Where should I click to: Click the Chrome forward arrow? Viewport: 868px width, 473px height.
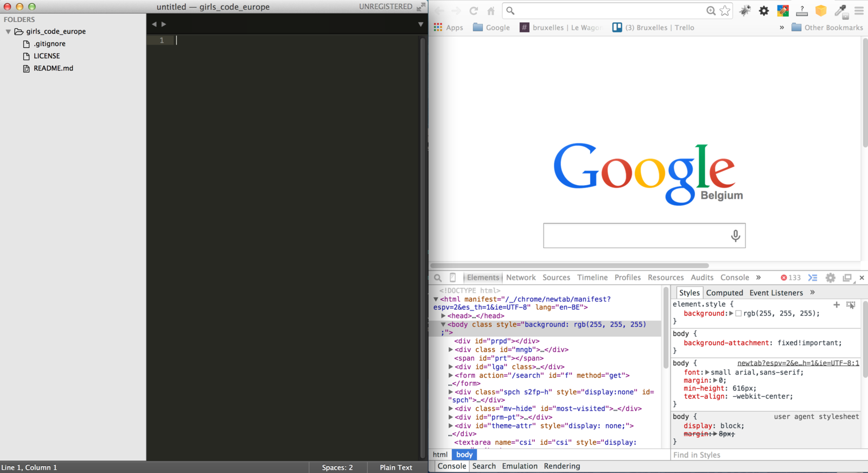point(456,11)
